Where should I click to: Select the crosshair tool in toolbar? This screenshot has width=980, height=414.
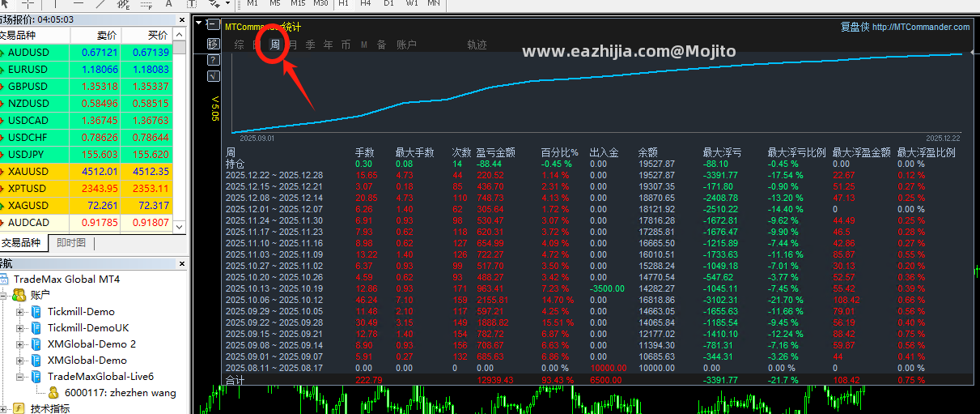point(28,3)
